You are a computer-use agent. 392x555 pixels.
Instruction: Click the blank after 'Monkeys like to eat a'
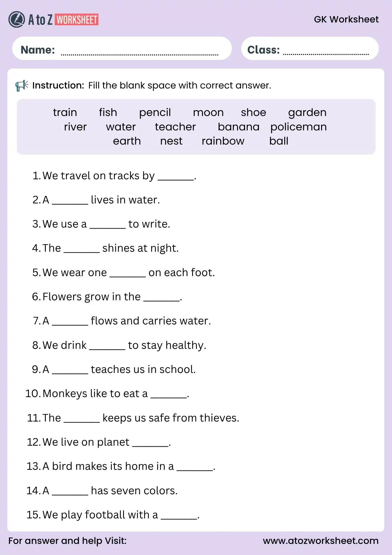(x=169, y=395)
